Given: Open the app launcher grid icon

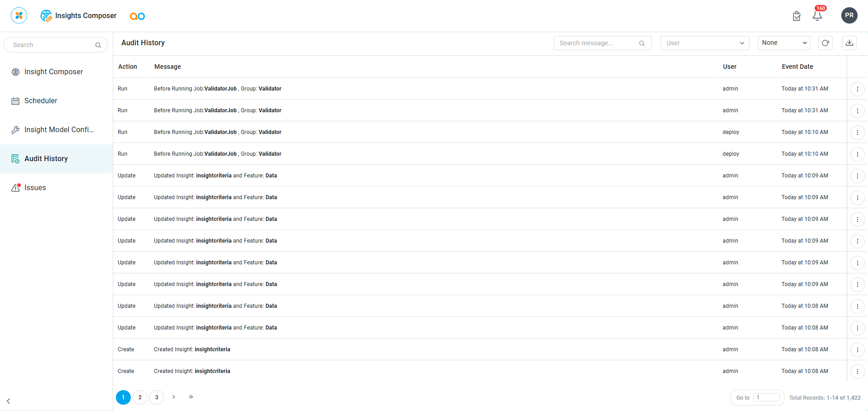Looking at the screenshot, I should [x=19, y=15].
